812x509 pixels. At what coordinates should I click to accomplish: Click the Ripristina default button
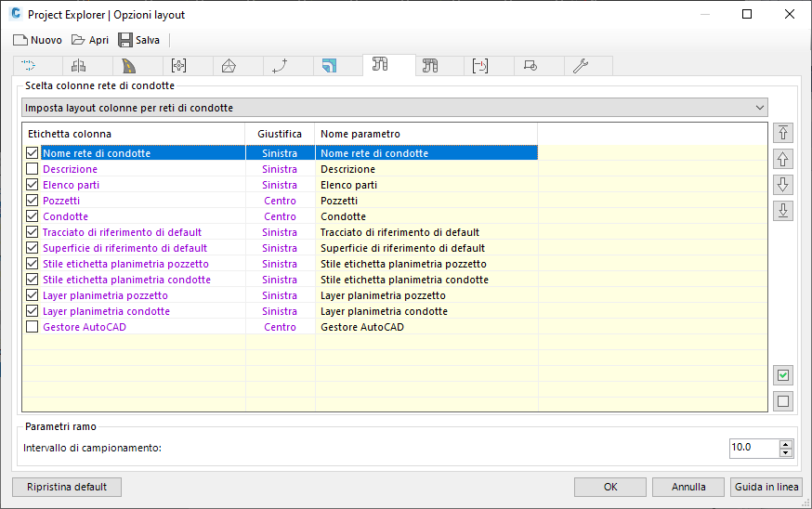[67, 487]
